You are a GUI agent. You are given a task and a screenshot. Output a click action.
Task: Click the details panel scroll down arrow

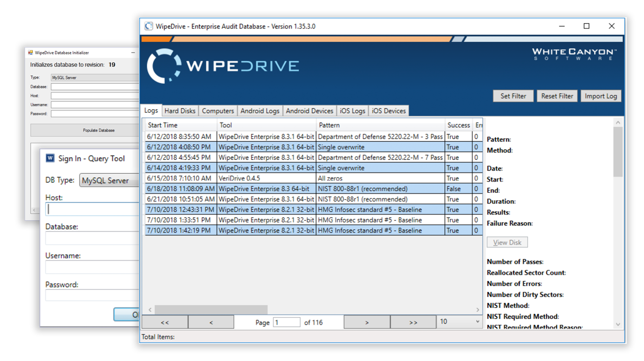pos(618,324)
